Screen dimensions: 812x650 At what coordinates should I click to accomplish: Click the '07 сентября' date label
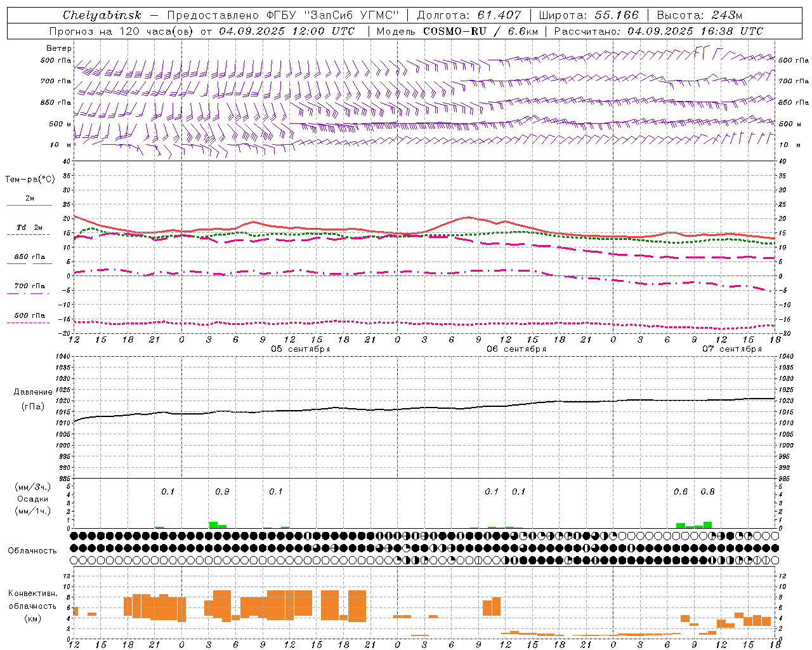pos(732,349)
